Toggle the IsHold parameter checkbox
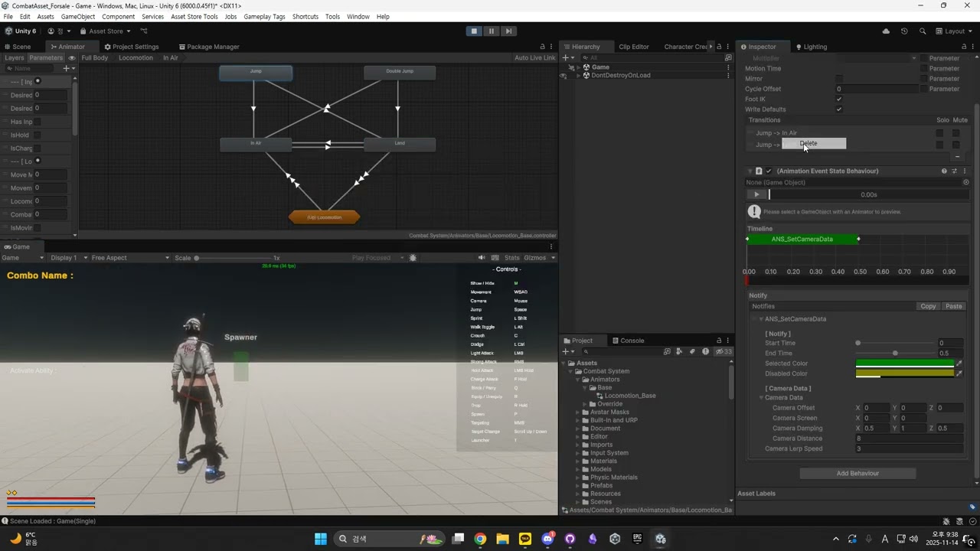The width and height of the screenshot is (980, 551). (x=37, y=135)
